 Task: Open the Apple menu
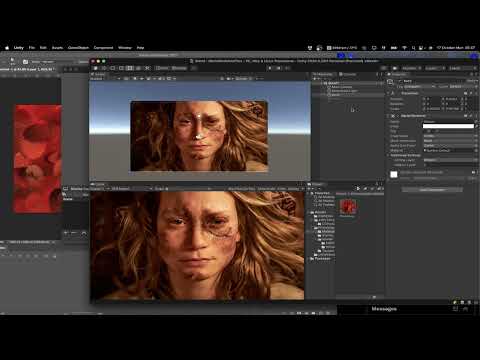[x=7, y=48]
